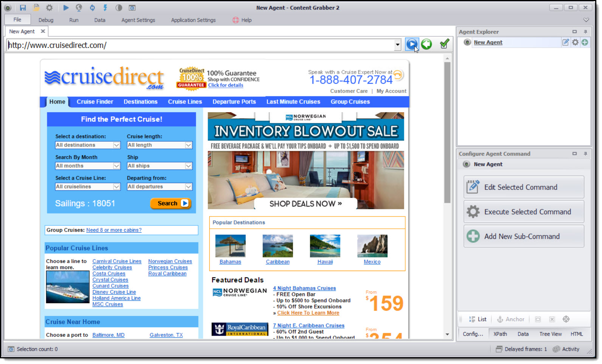The image size is (602, 364).
Task: Open the gear settings icon in quick toolbar
Action: (49, 8)
